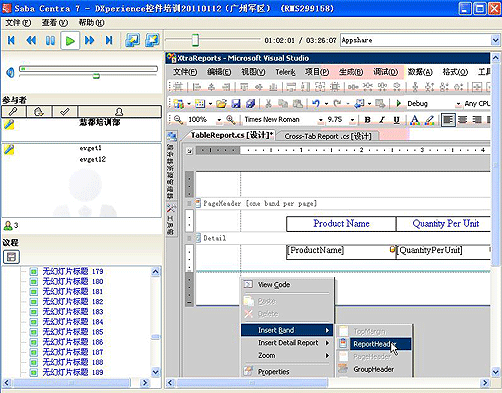
Task: Open the Times New Roman font dropdown
Action: 321,120
